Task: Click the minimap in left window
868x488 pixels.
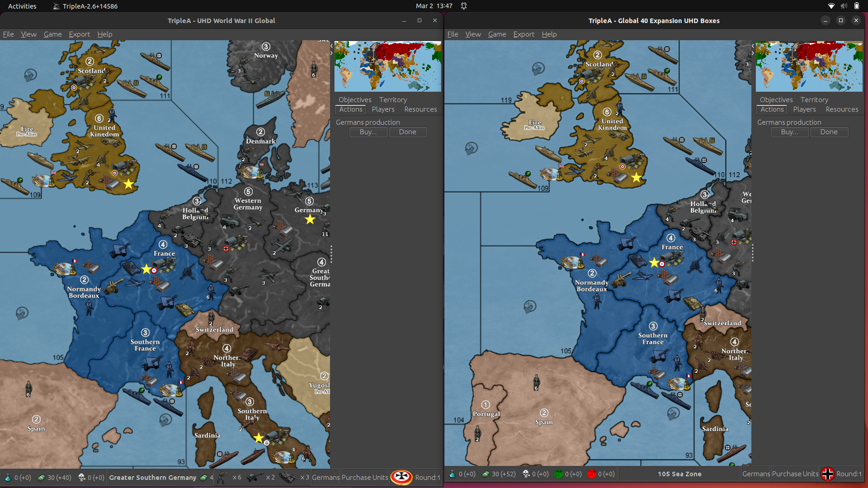Action: 387,66
